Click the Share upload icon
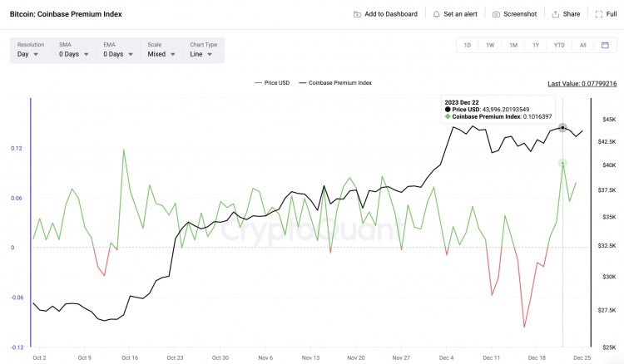Image resolution: width=624 pixels, height=364 pixels. 556,14
